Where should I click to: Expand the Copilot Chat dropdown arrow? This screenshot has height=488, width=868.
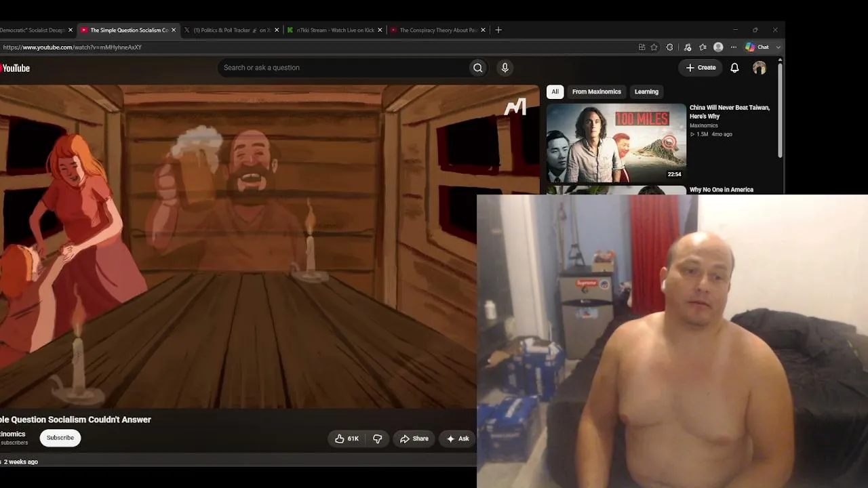[x=778, y=47]
